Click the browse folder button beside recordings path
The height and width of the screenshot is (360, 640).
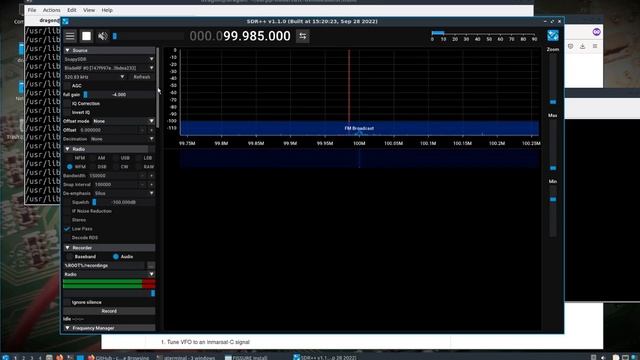click(151, 266)
